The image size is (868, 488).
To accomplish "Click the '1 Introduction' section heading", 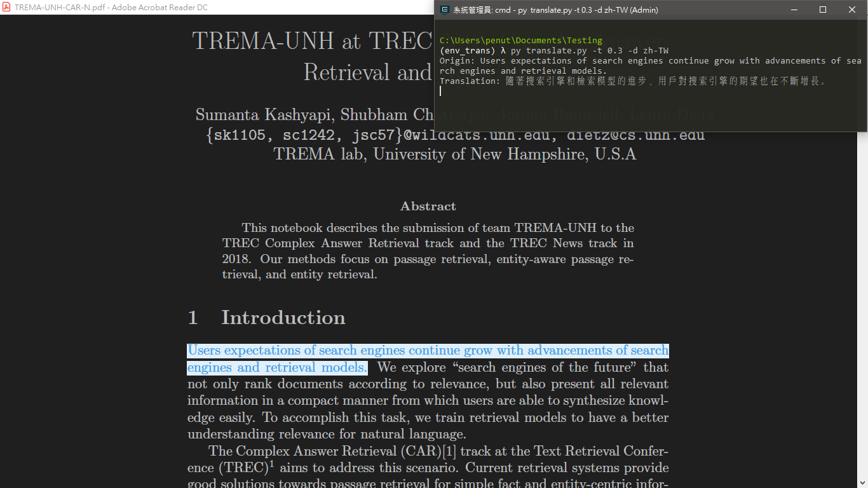I will click(266, 318).
